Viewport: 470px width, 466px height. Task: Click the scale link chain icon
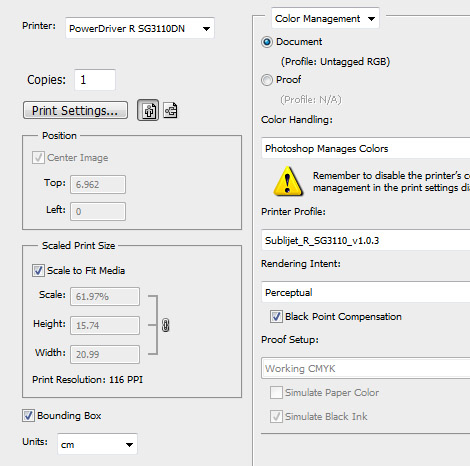tap(166, 325)
